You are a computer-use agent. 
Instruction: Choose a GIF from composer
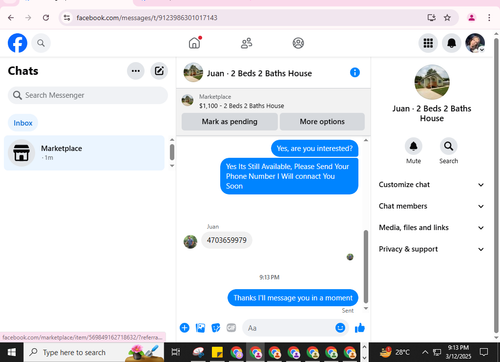click(x=231, y=328)
